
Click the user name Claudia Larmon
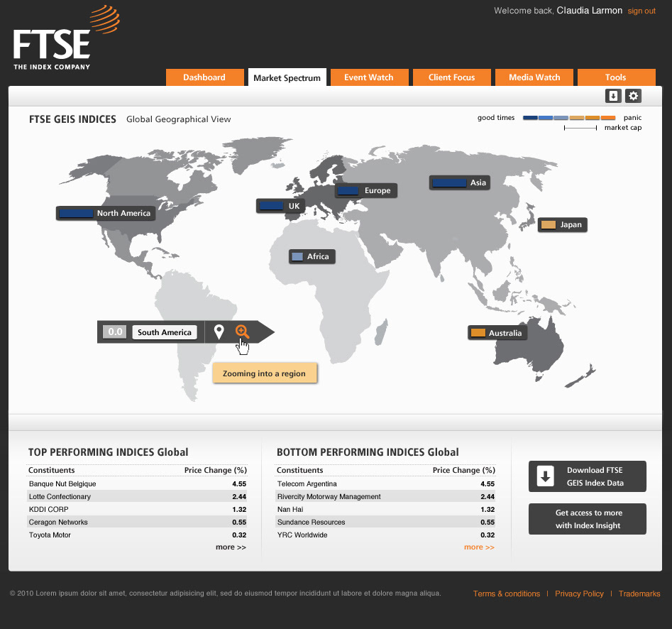589,11
